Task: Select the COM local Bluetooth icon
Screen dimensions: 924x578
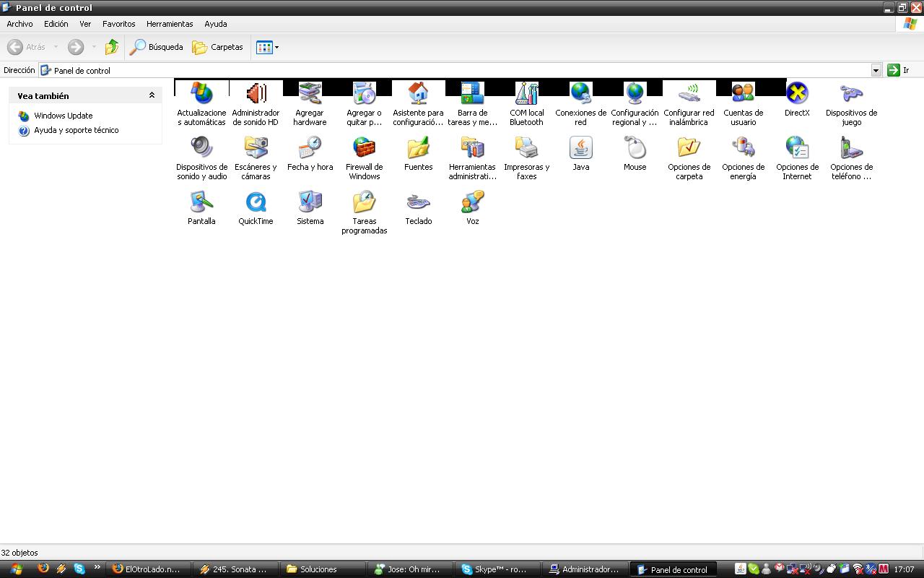Action: click(x=526, y=94)
